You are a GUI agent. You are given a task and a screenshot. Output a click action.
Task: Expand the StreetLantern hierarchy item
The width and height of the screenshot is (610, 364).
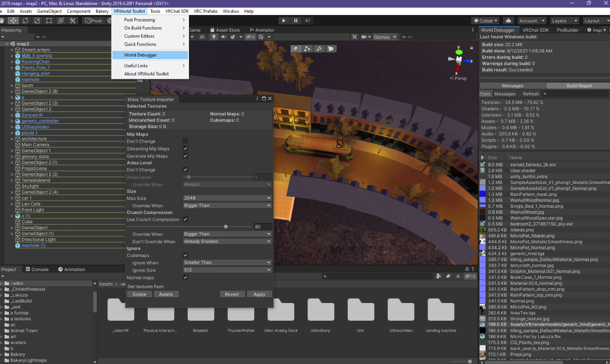13,50
